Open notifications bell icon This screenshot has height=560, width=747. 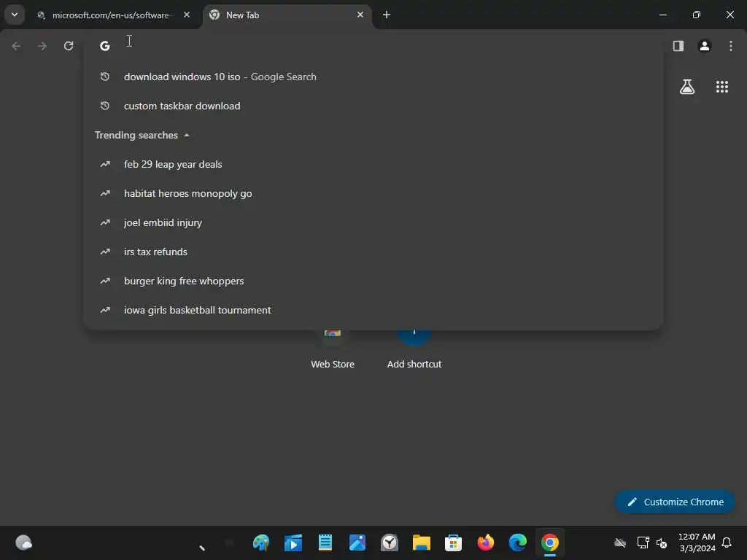[x=727, y=542]
